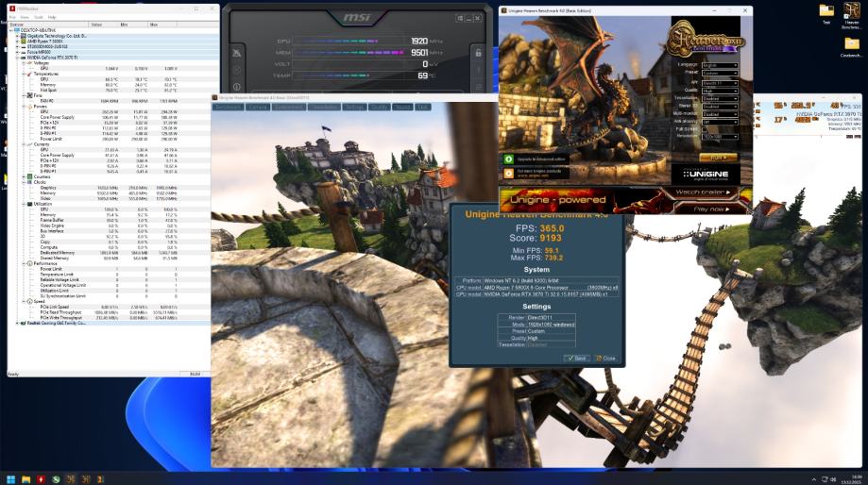Select the Frame Buffer utilization row
Screen dimensions: 868x485
(x=108, y=220)
